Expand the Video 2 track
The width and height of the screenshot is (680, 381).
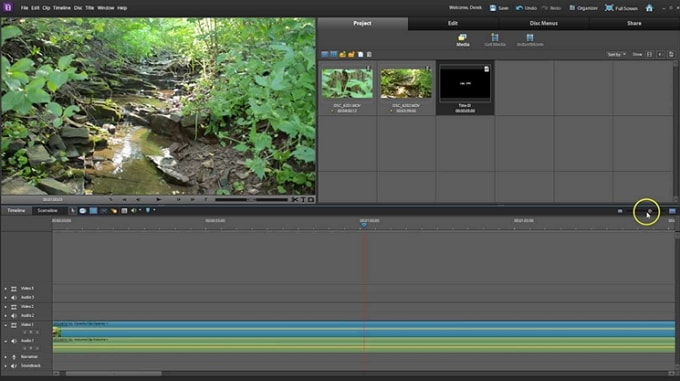[6, 307]
